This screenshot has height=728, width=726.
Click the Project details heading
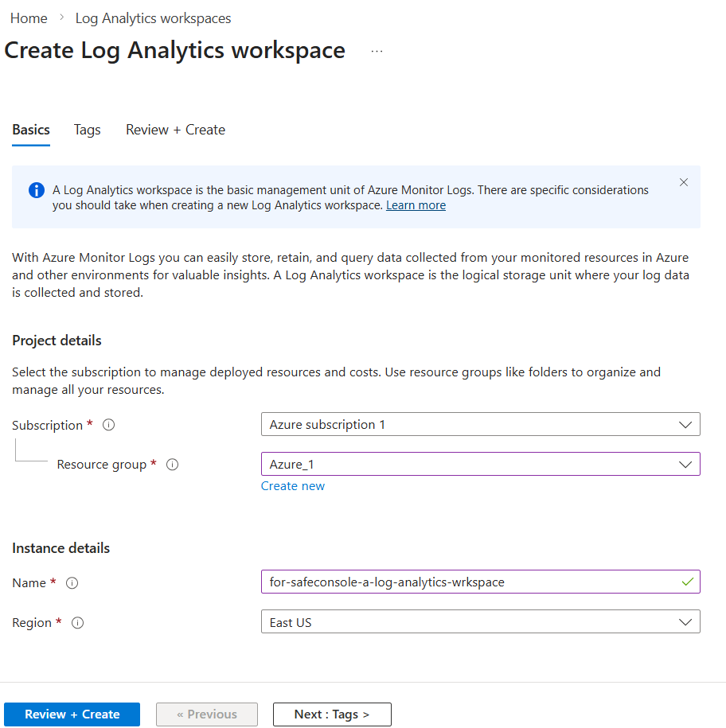coord(57,341)
